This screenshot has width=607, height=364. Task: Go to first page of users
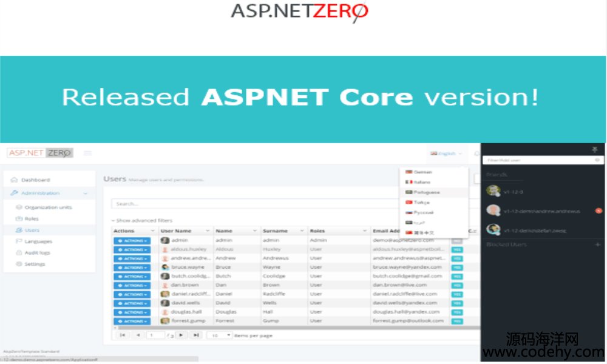(x=123, y=335)
